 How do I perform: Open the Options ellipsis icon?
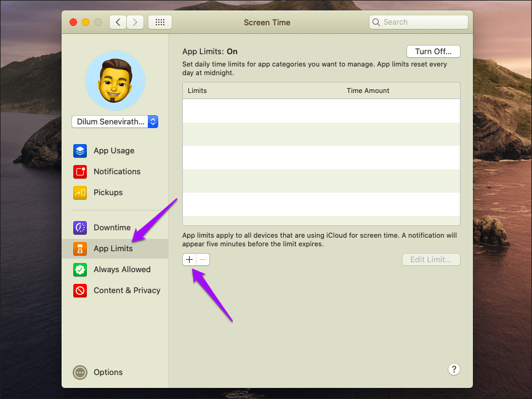(80, 373)
